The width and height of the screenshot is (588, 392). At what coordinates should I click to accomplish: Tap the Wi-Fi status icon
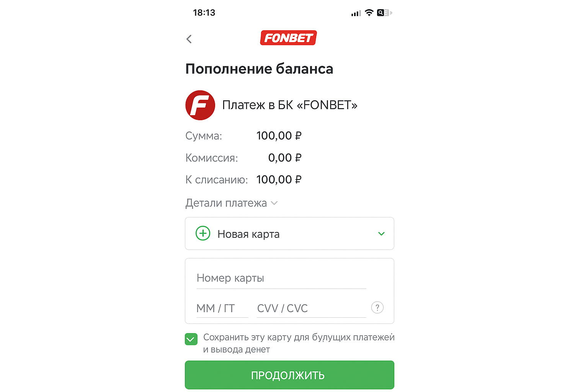click(369, 13)
